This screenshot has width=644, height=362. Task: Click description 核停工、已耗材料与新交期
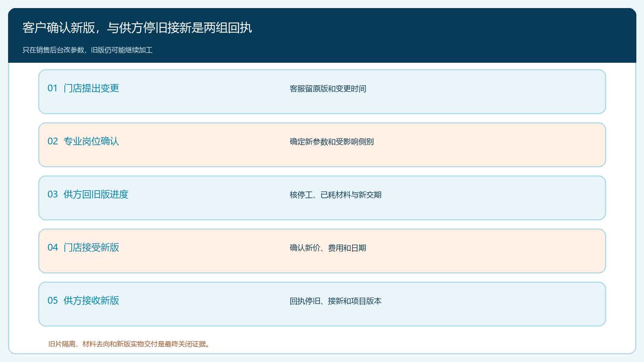(336, 195)
